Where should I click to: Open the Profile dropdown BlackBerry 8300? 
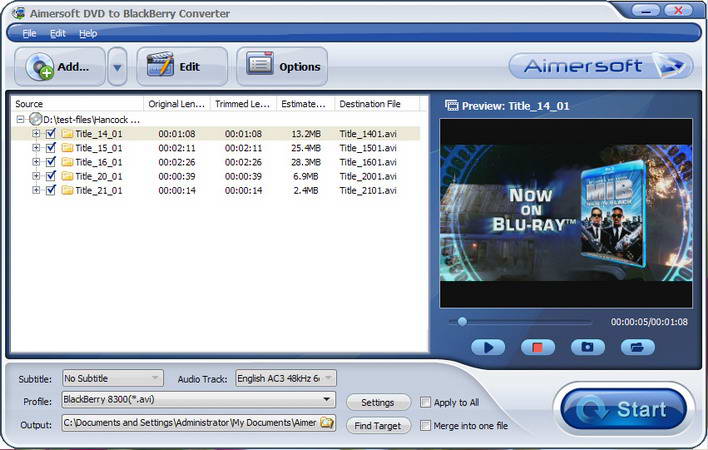click(199, 399)
